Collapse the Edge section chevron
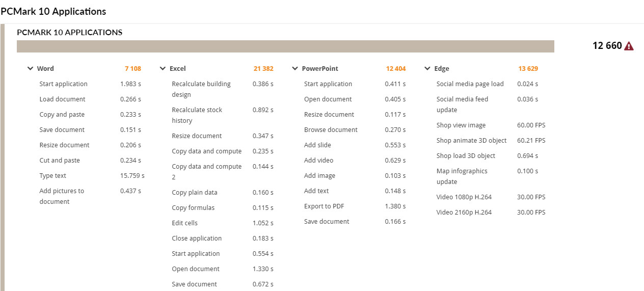The width and height of the screenshot is (644, 291). click(x=427, y=68)
